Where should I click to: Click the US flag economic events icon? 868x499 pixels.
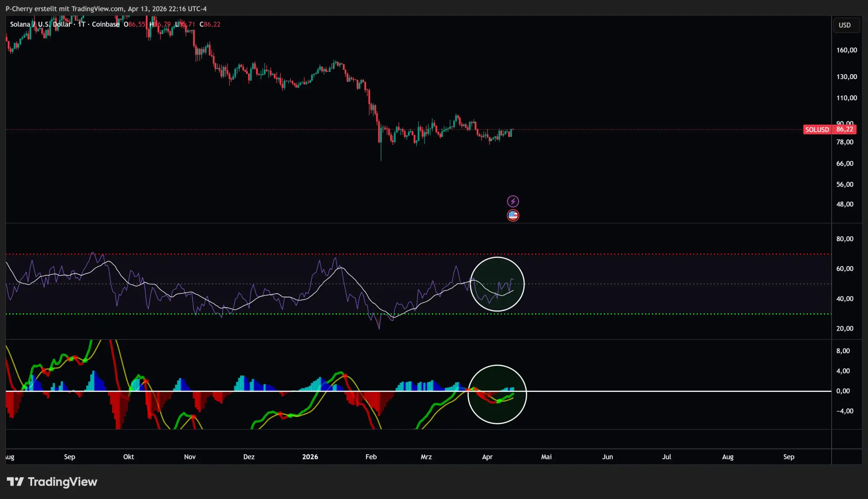(x=513, y=215)
